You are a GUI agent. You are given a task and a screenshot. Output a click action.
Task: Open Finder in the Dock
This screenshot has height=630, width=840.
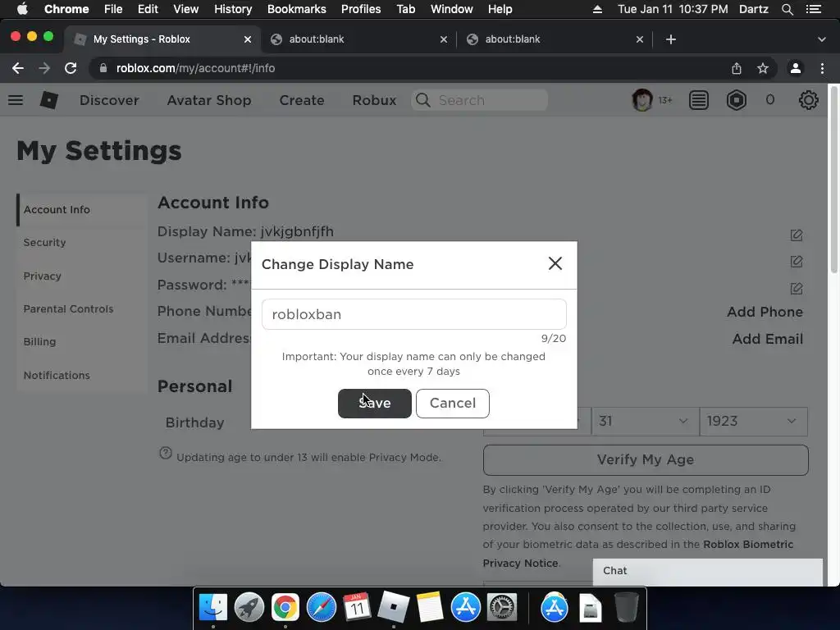(x=213, y=608)
